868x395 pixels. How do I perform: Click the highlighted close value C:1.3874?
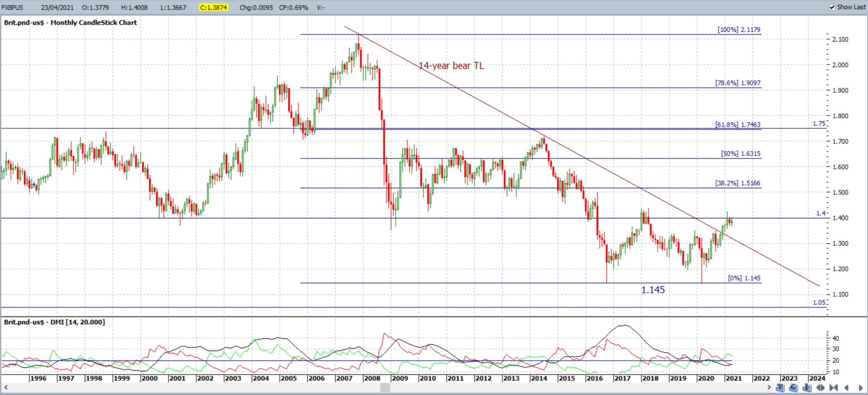point(214,7)
